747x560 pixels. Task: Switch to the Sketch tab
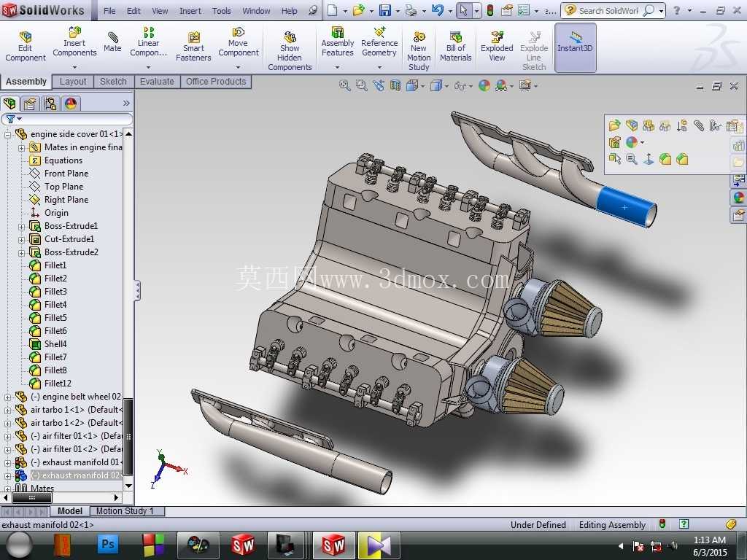113,82
